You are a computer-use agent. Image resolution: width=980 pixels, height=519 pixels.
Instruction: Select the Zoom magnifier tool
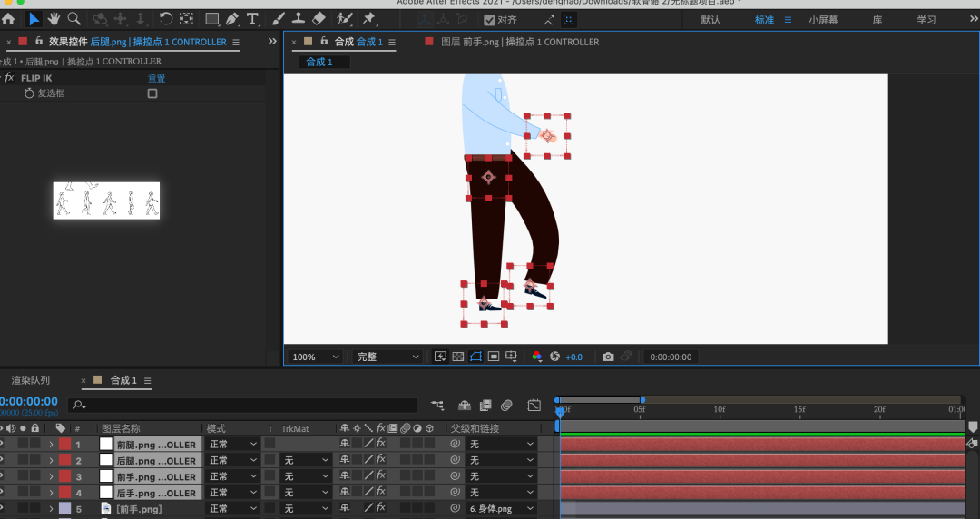click(74, 19)
